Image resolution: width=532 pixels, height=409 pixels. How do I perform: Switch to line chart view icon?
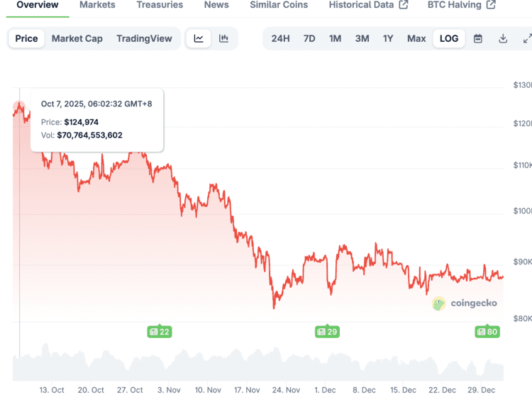pos(199,38)
